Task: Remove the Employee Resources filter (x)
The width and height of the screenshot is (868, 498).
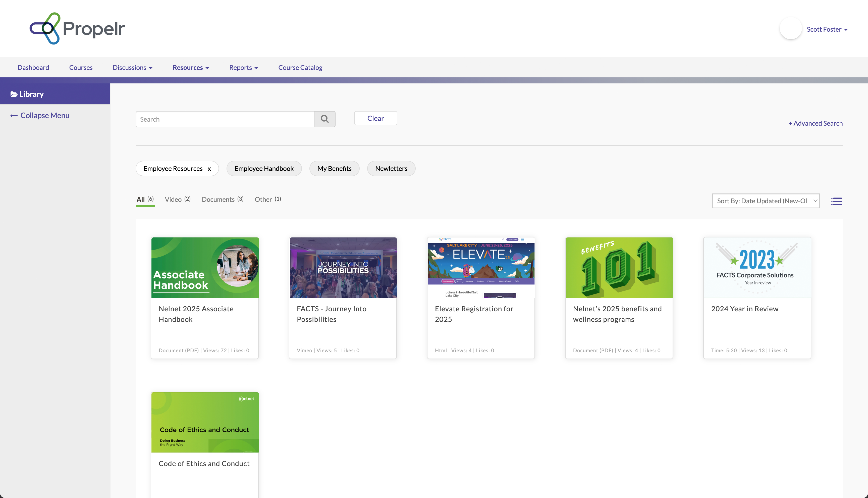Action: pyautogui.click(x=209, y=169)
